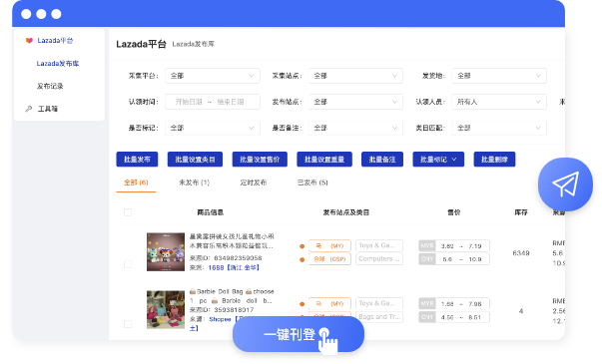Image resolution: width=602 pixels, height=364 pixels.
Task: Tick the checkbox for the first product row
Action: (128, 264)
